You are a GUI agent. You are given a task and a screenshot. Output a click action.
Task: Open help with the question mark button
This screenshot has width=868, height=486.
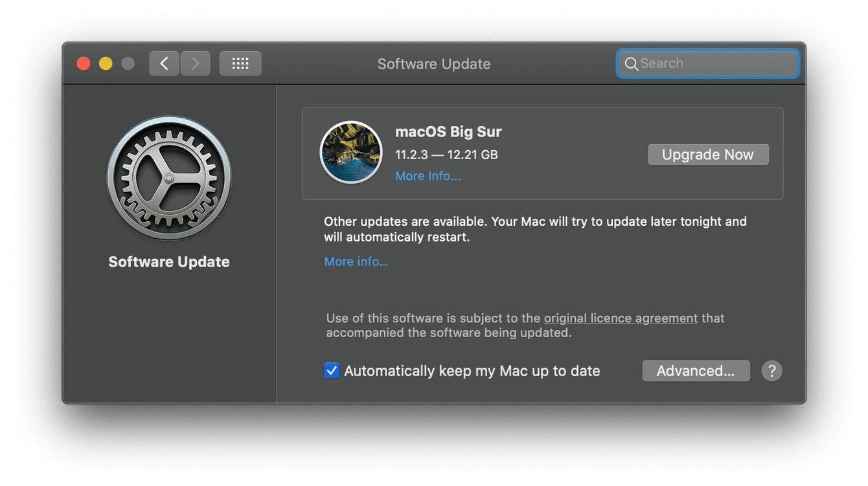pos(771,371)
